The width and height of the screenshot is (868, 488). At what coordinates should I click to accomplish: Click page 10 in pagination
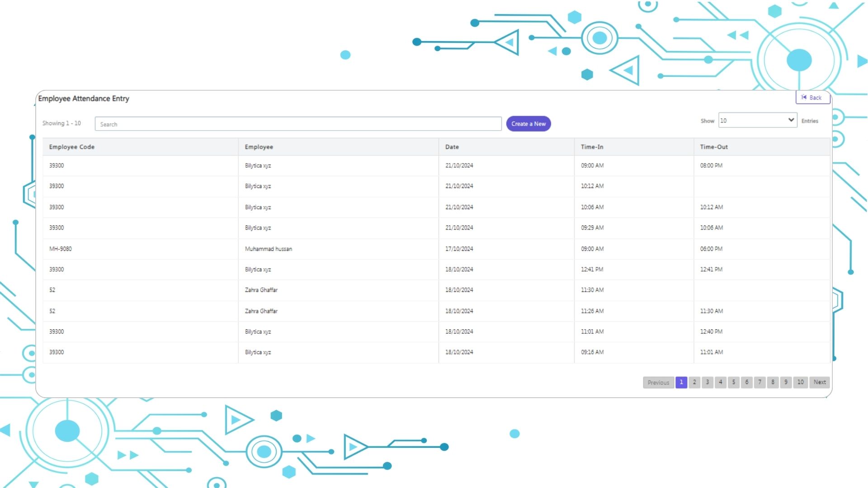(801, 382)
